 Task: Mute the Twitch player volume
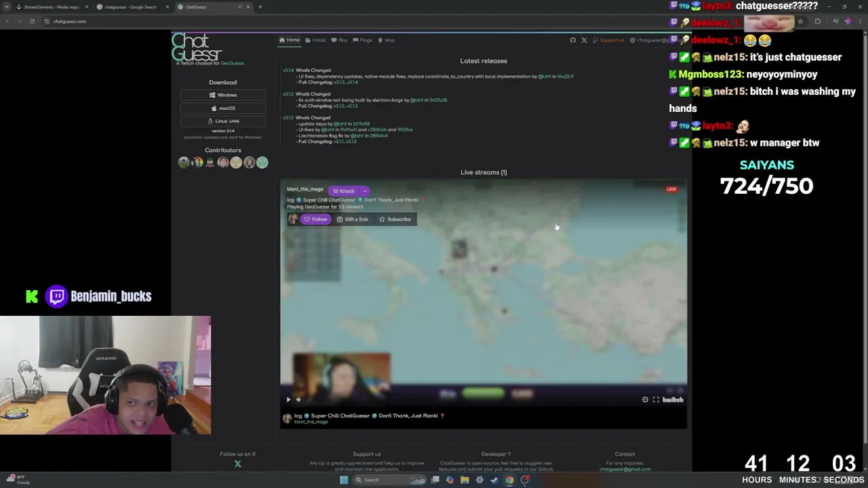click(298, 400)
